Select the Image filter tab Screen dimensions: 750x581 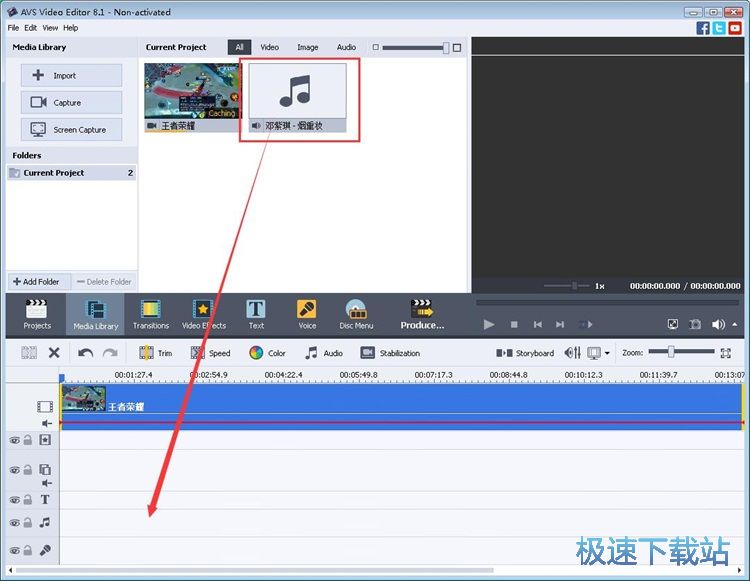308,47
